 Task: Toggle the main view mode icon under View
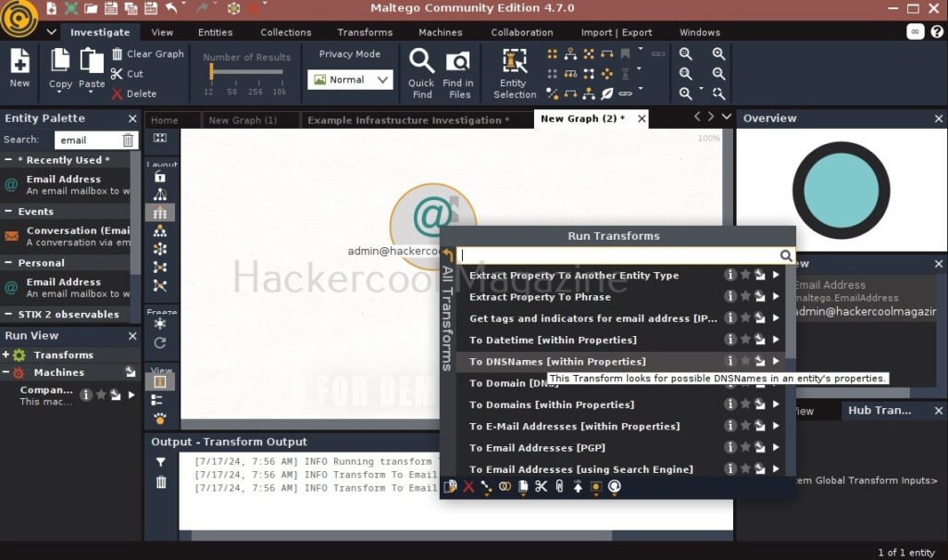click(x=159, y=381)
